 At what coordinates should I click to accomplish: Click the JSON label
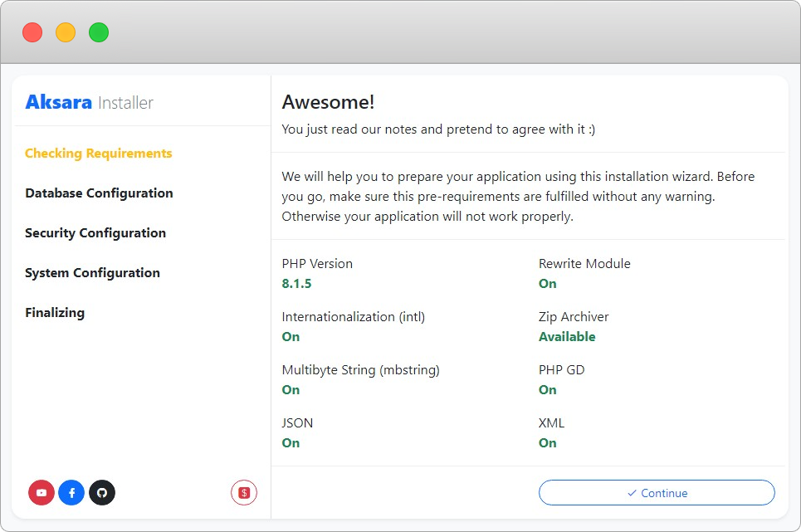pos(297,422)
